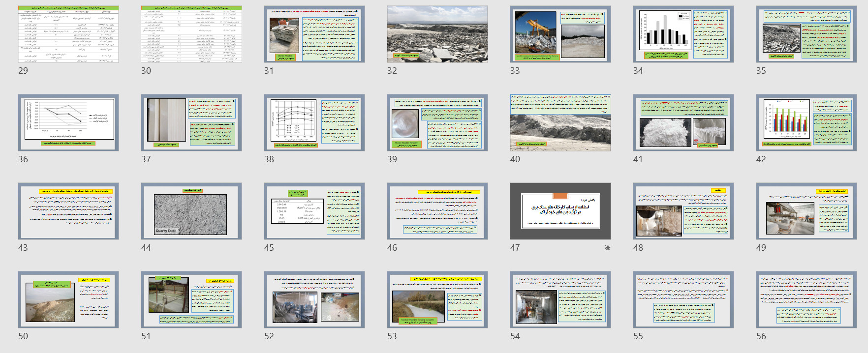
Task: Select slide 56 text thumbnail
Action: pos(806,299)
